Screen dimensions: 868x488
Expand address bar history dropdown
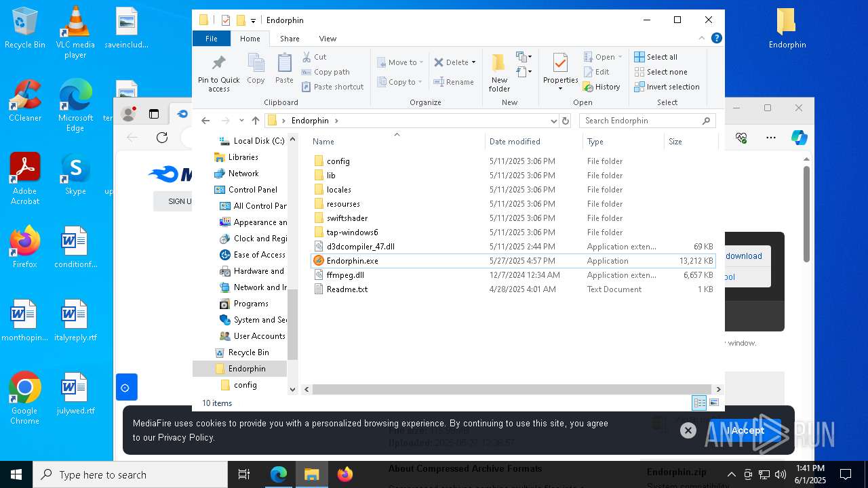click(553, 121)
